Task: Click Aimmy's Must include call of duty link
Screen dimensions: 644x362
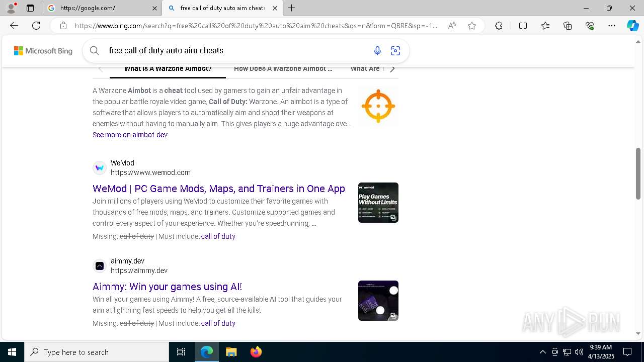Action: 218,323
